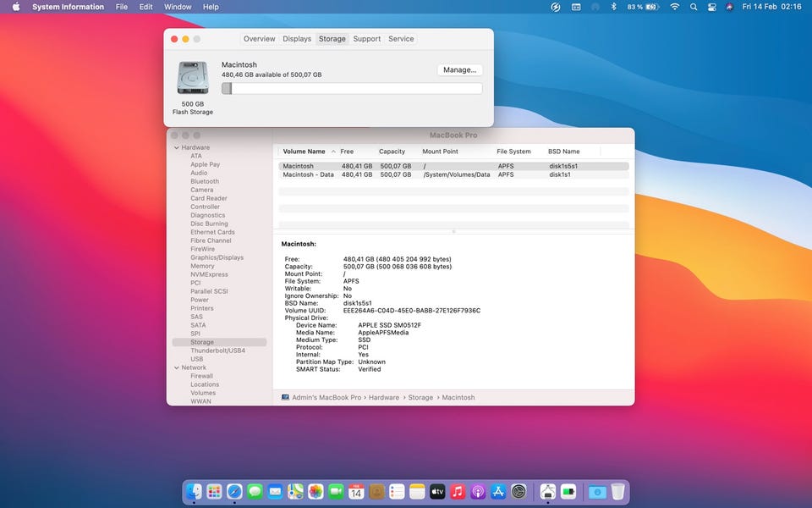Open the File menu

pos(122,7)
